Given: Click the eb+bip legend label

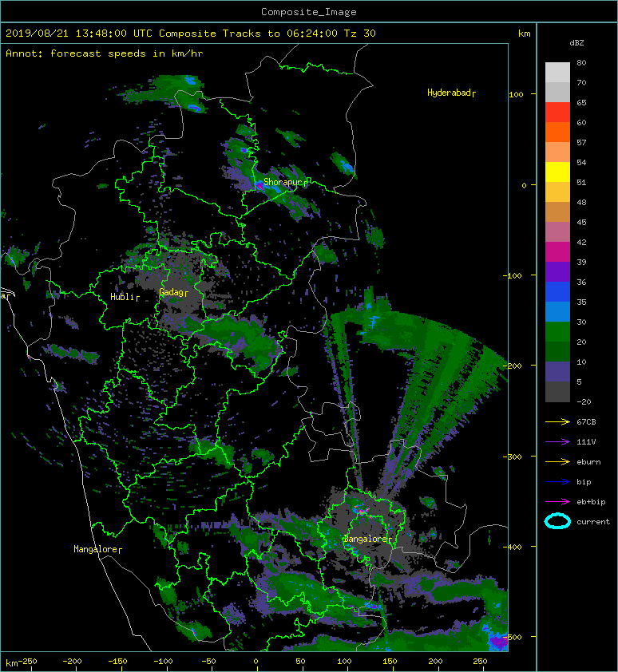Looking at the screenshot, I should (591, 502).
